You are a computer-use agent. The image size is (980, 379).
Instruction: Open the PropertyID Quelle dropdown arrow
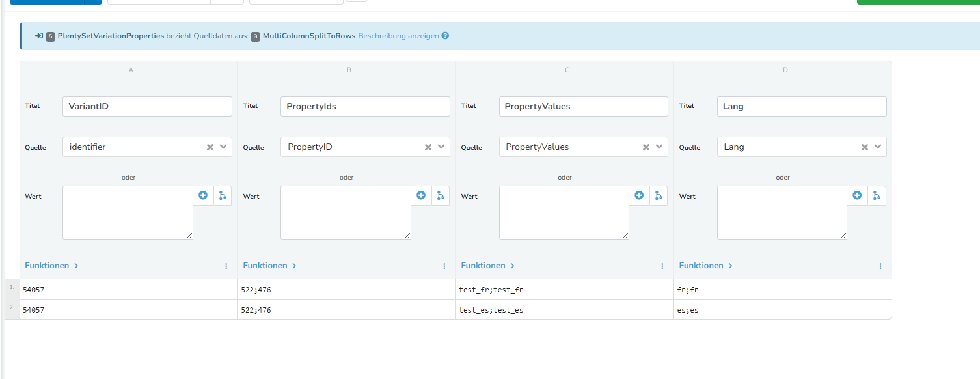[442, 147]
